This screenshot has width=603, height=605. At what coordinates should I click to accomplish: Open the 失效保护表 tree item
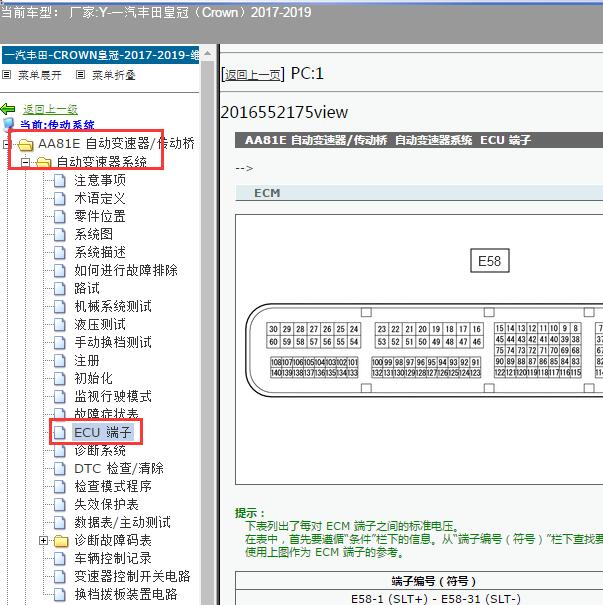(106, 504)
